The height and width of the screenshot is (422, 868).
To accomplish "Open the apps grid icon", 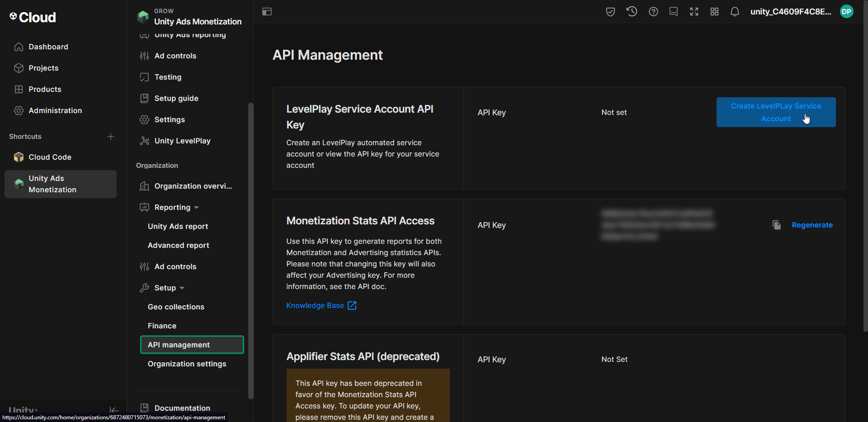I will coord(714,12).
